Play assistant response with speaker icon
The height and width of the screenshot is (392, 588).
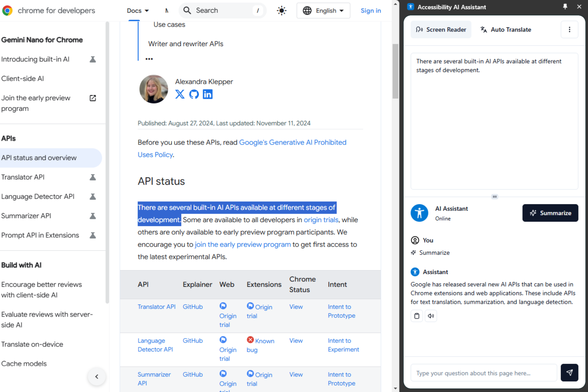pos(430,316)
